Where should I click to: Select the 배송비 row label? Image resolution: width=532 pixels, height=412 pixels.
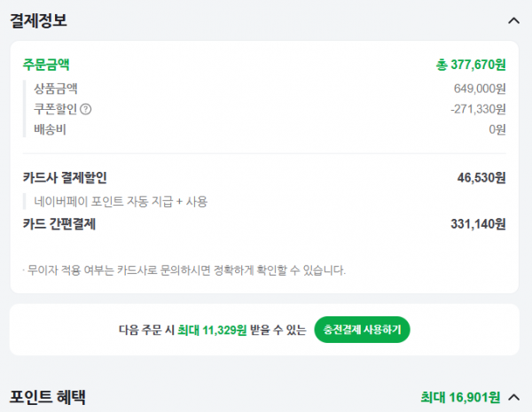point(50,129)
